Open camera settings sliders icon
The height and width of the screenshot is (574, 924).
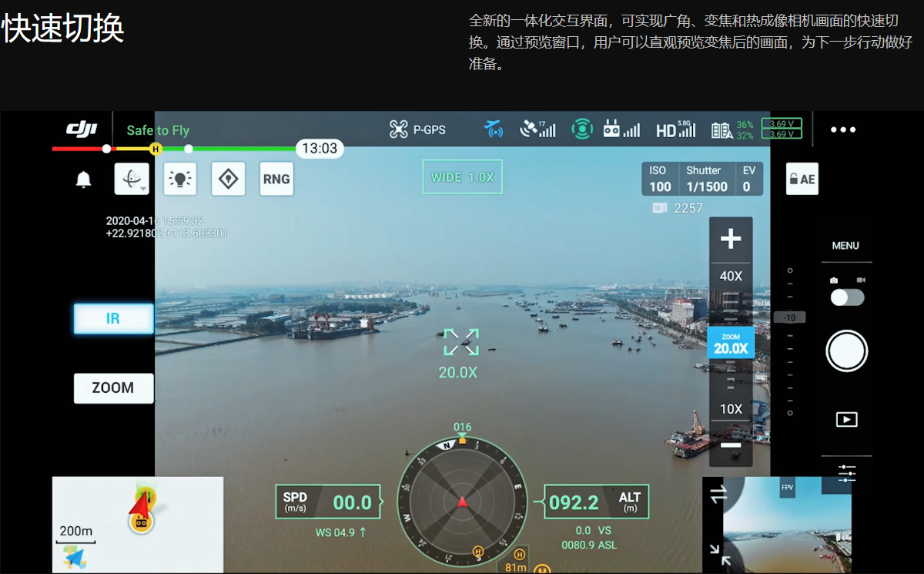(847, 473)
